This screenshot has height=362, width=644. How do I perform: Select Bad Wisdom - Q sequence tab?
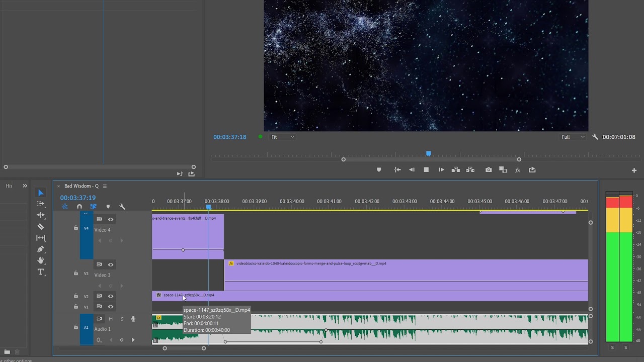coord(82,186)
